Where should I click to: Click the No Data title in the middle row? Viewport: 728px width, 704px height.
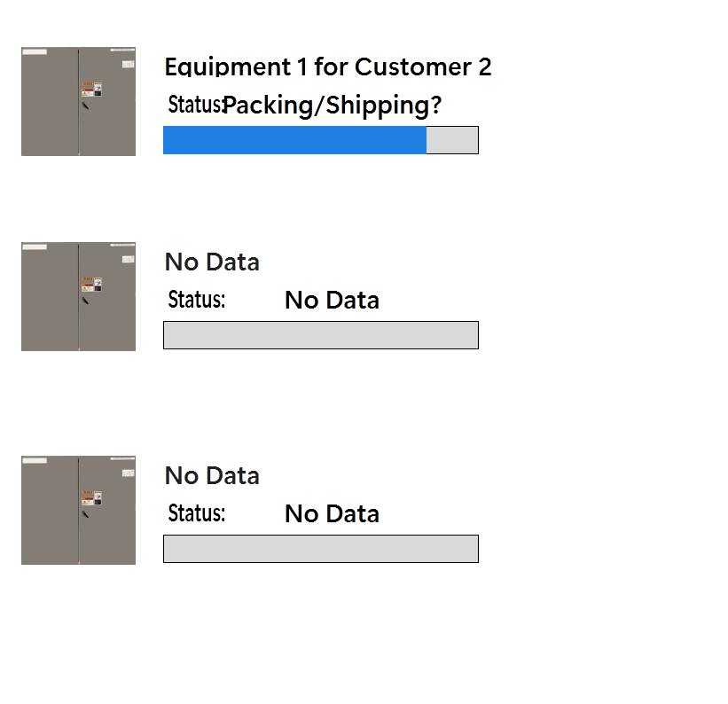(x=212, y=262)
